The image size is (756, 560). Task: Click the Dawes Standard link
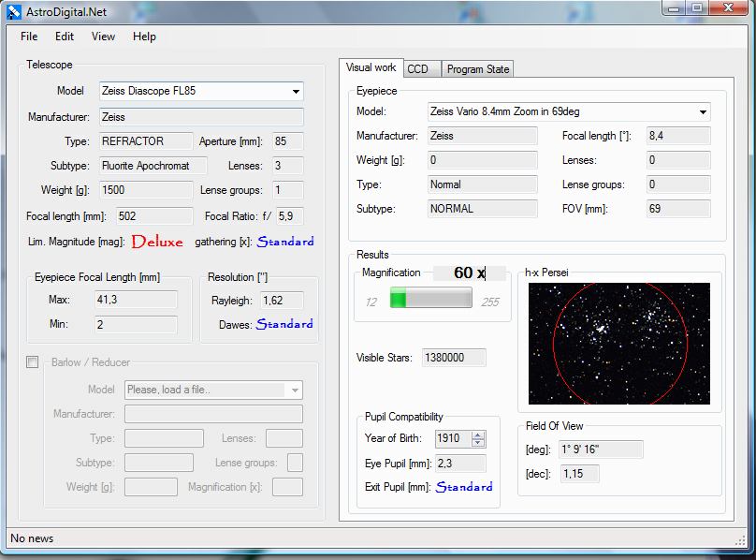point(284,324)
